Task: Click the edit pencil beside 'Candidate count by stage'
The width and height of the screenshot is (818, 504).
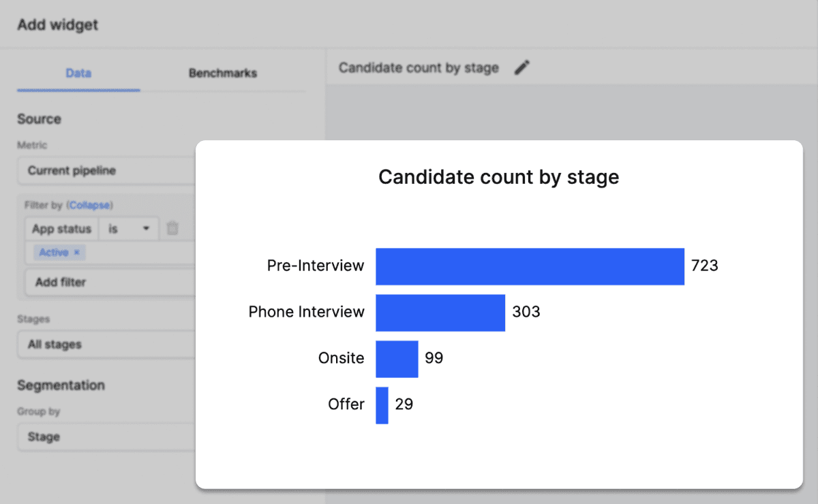Action: pyautogui.click(x=522, y=67)
